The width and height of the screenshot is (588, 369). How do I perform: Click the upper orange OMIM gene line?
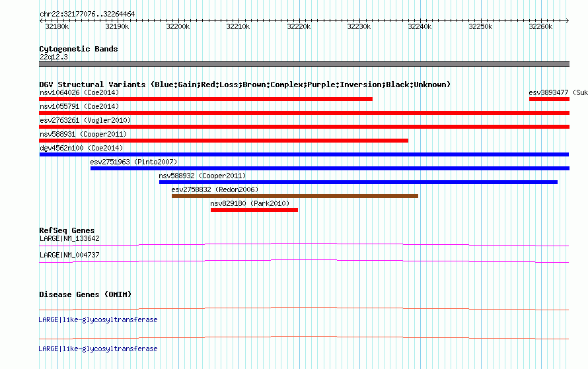[x=304, y=309]
